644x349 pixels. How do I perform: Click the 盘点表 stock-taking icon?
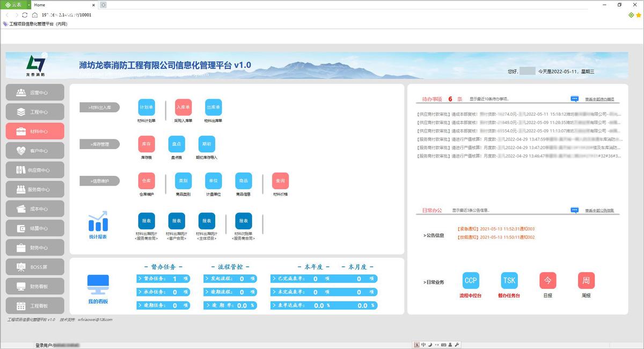pyautogui.click(x=177, y=144)
